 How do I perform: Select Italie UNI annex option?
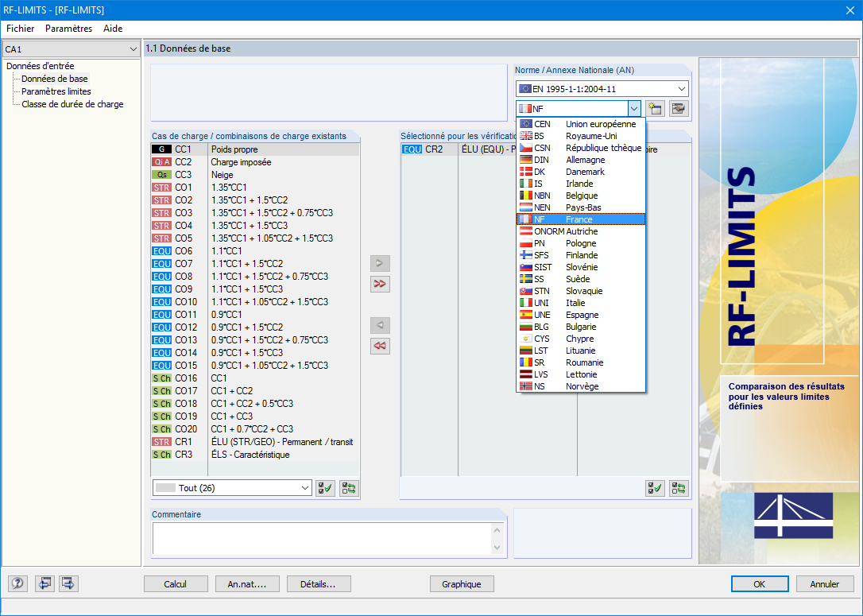[581, 303]
